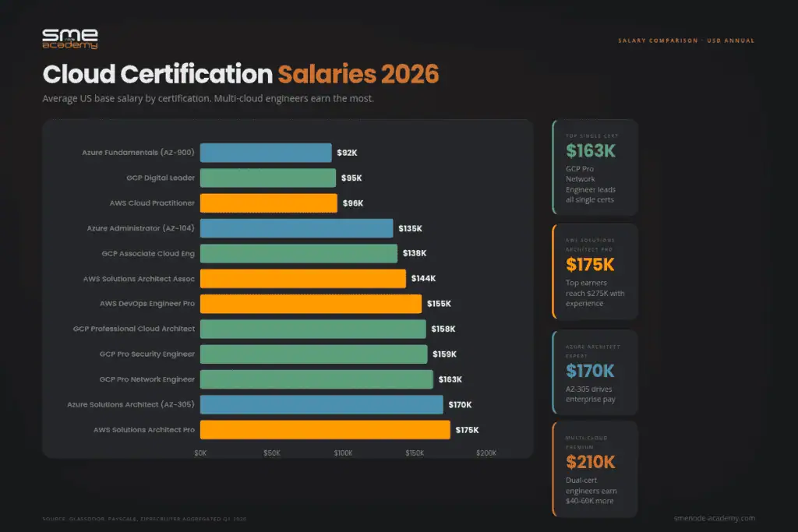Click the 'GCP Pro Network Engineer leads' card description
This screenshot has width=798, height=532.
pyautogui.click(x=591, y=184)
